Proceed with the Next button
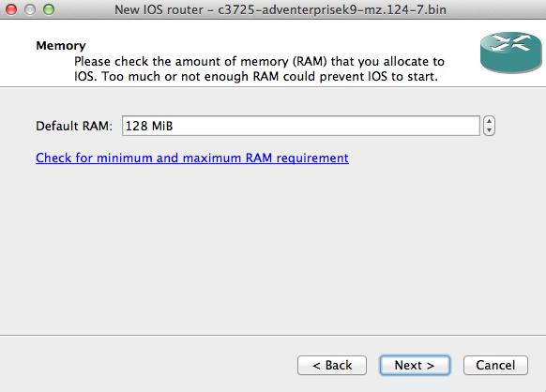546x392 pixels. click(415, 365)
